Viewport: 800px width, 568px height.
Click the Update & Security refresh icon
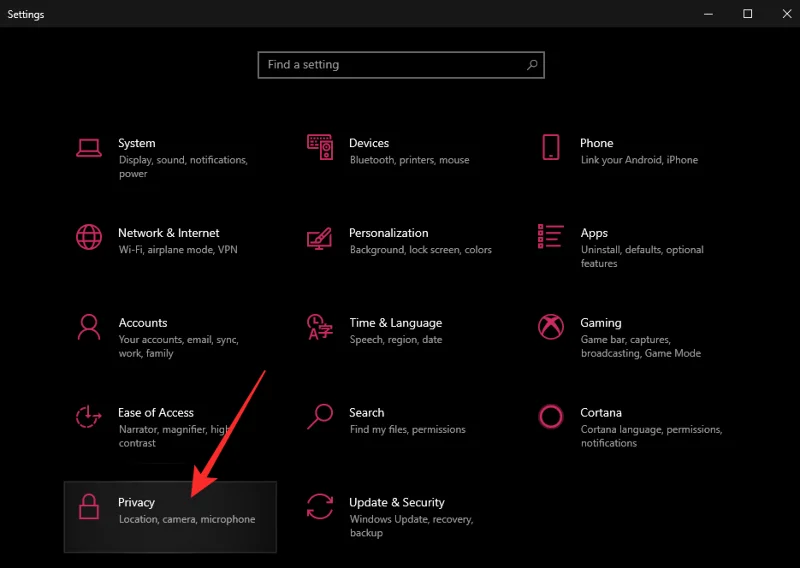click(320, 506)
